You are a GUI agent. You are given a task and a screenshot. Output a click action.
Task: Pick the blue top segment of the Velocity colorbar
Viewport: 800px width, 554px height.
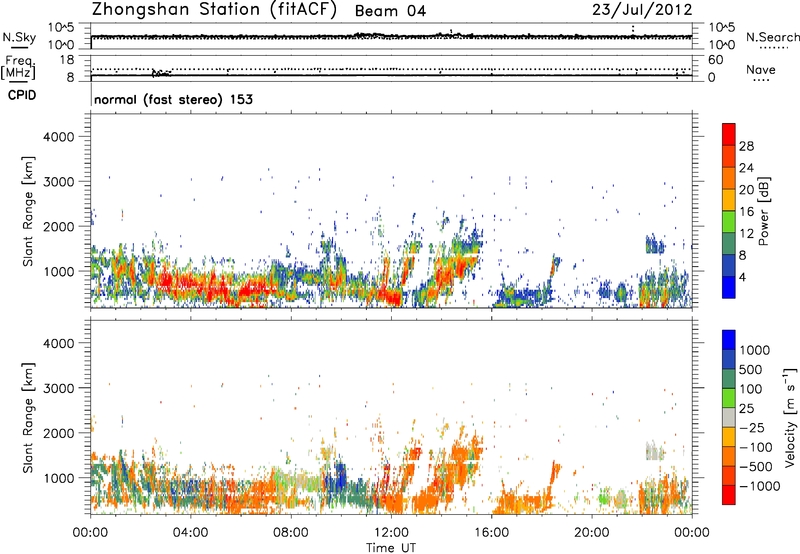click(x=729, y=340)
